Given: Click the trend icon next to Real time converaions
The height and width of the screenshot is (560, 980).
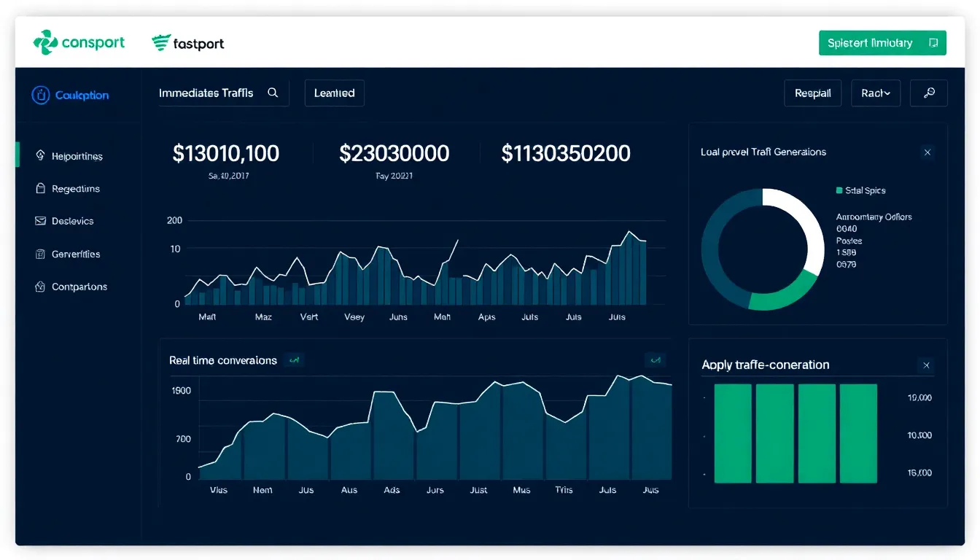Looking at the screenshot, I should click(x=294, y=359).
